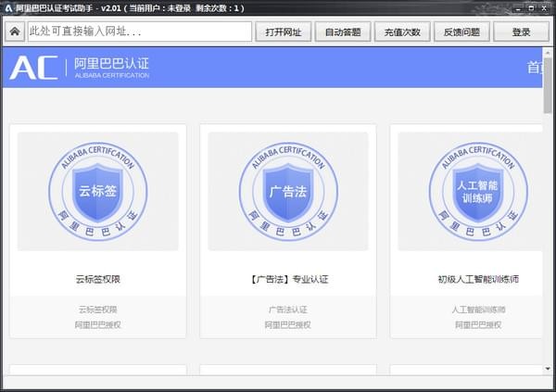Image resolution: width=556 pixels, height=392 pixels.
Task: Start 自动答题 auto answer
Action: coord(343,32)
